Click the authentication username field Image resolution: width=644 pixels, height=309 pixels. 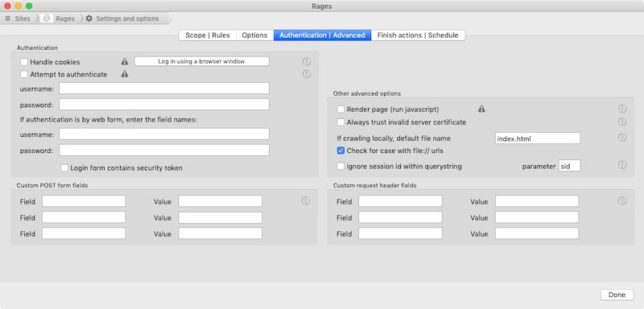tap(164, 89)
